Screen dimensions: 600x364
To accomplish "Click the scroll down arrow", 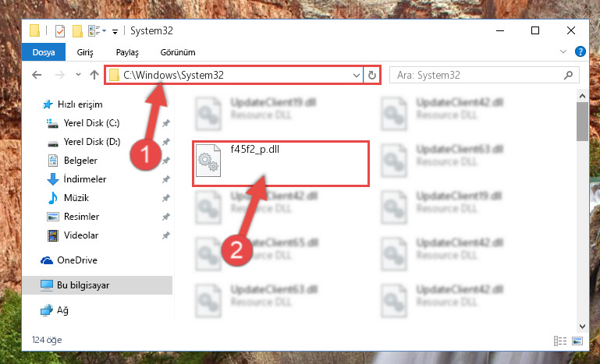I will (x=582, y=326).
